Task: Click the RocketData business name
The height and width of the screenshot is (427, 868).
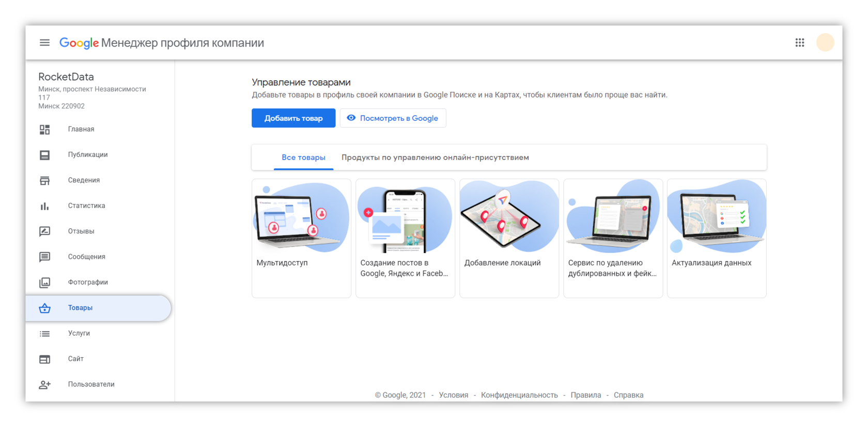Action: (66, 77)
